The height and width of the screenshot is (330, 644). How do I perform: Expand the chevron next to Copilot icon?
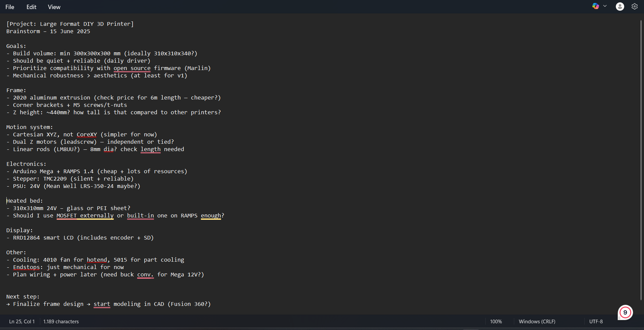[605, 6]
